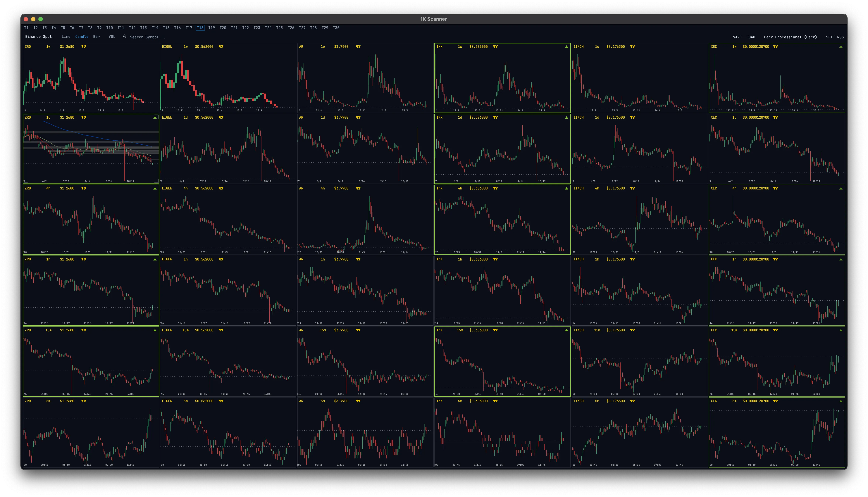
Task: Switch to the T5 tab
Action: tap(63, 28)
